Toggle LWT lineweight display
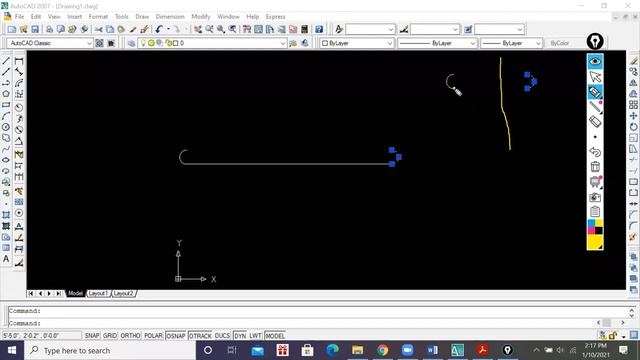 (256, 336)
